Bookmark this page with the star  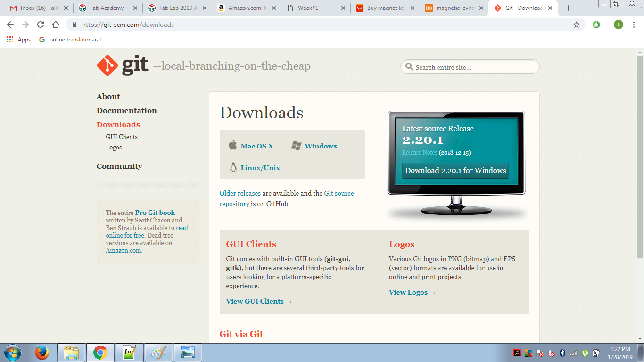click(x=577, y=25)
